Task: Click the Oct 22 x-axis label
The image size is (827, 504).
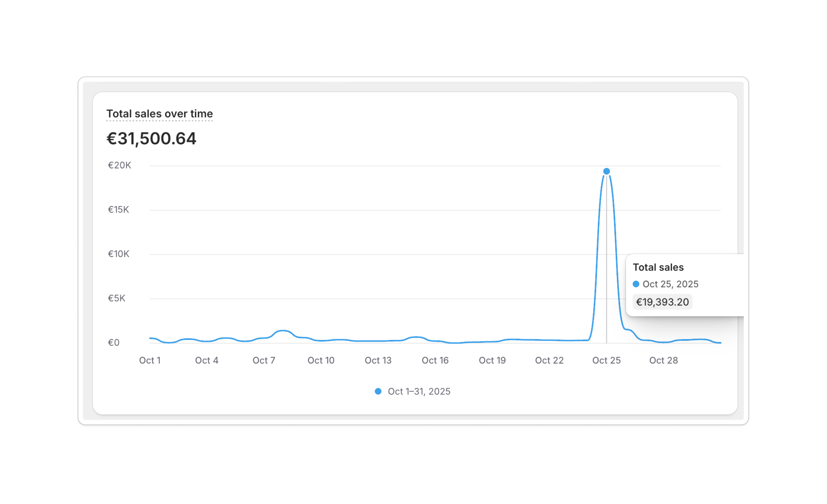Action: [549, 360]
